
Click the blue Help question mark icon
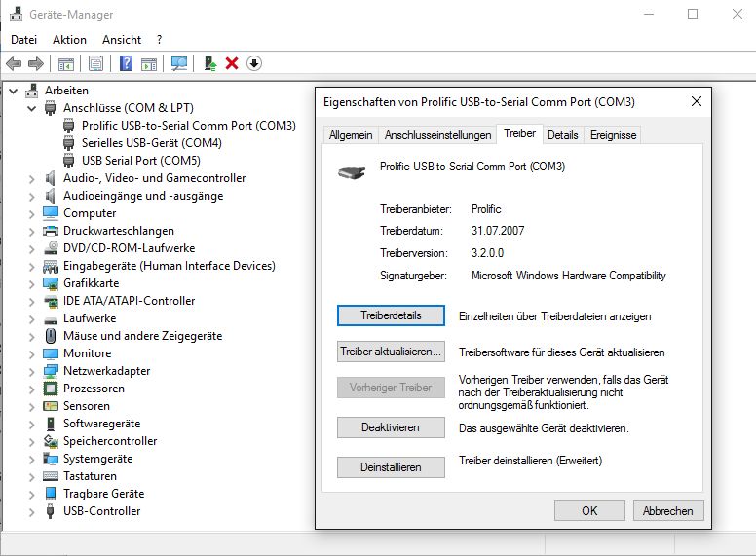(126, 63)
